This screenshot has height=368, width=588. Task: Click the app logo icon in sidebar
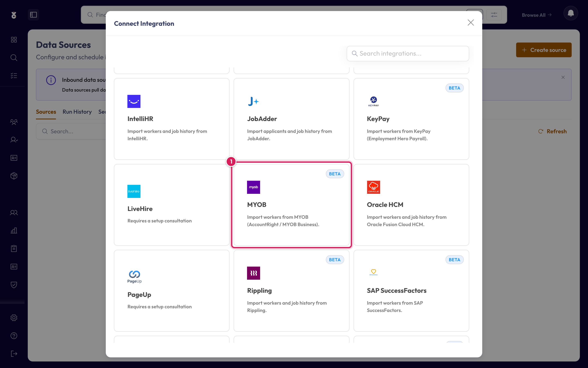pos(14,15)
